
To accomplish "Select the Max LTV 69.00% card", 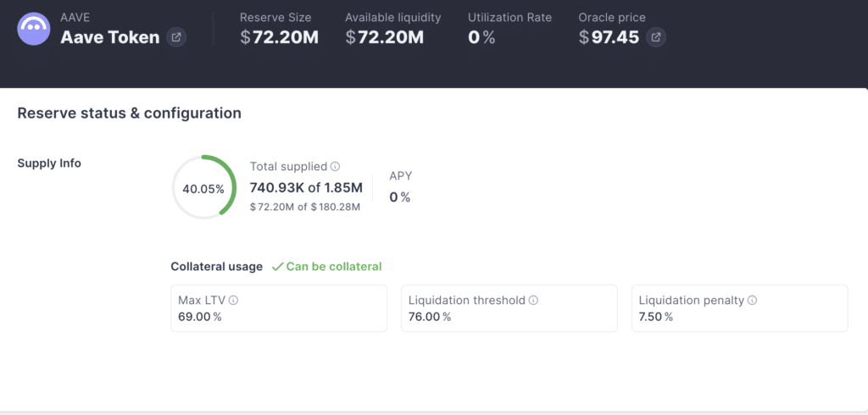I will point(278,308).
